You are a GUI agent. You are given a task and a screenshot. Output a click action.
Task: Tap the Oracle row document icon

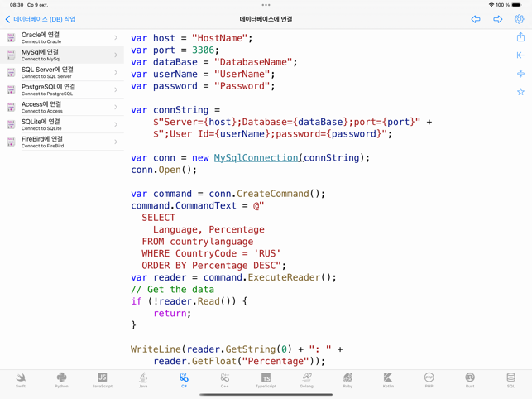(x=12, y=38)
